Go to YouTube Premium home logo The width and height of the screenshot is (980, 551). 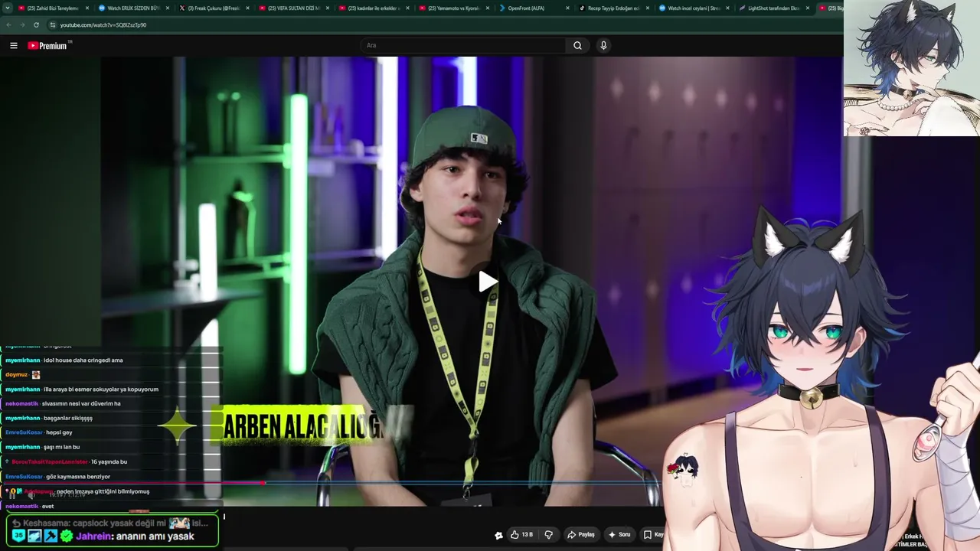pos(47,46)
